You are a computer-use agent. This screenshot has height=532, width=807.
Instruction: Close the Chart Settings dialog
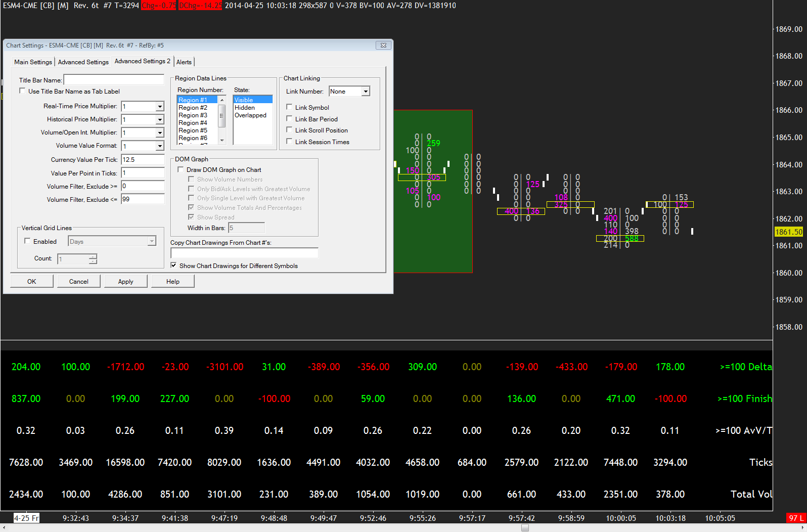383,46
